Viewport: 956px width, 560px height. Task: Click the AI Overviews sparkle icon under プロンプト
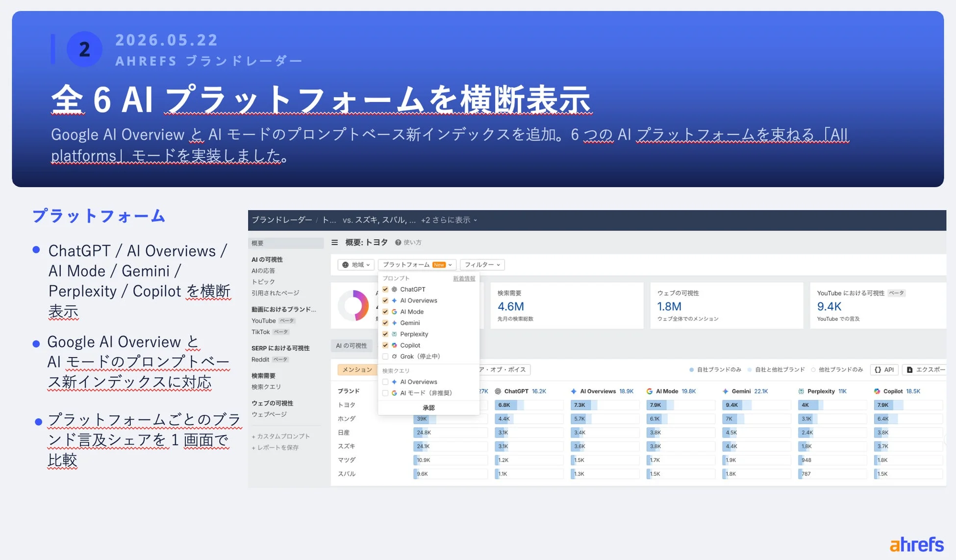coord(394,301)
